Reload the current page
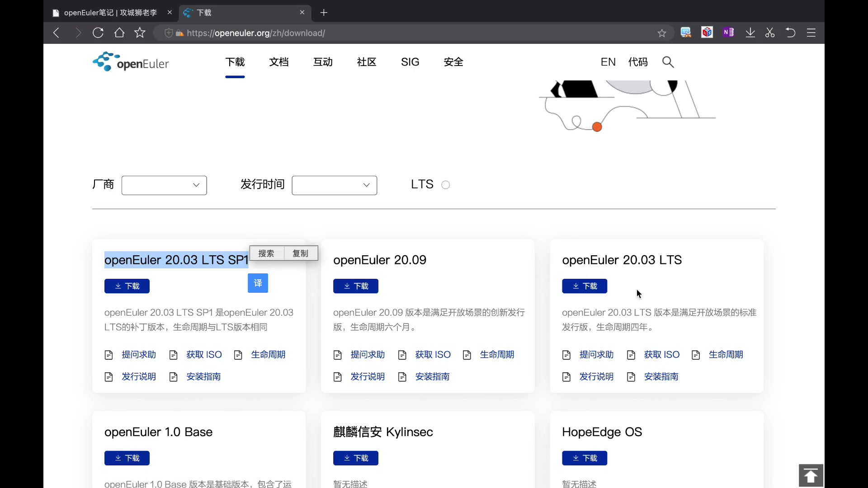 tap(98, 33)
